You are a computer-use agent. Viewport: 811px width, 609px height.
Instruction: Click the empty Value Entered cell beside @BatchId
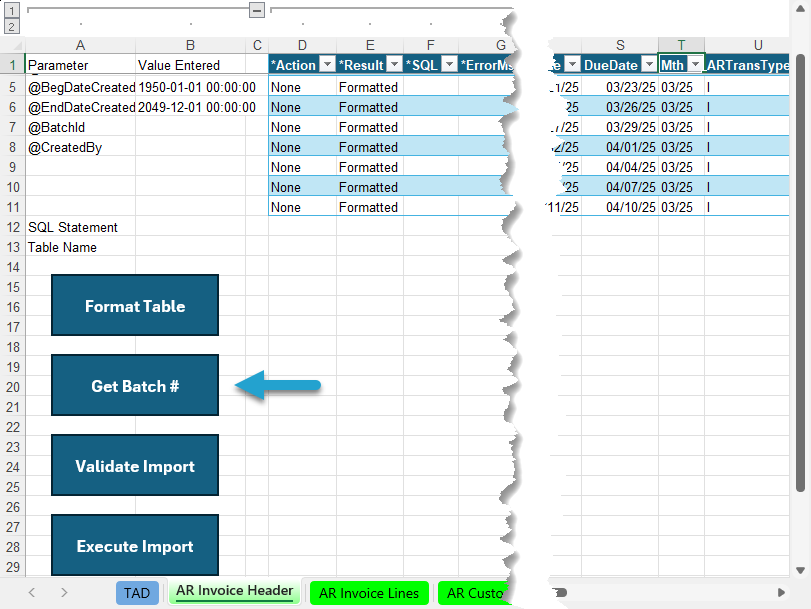tap(191, 127)
